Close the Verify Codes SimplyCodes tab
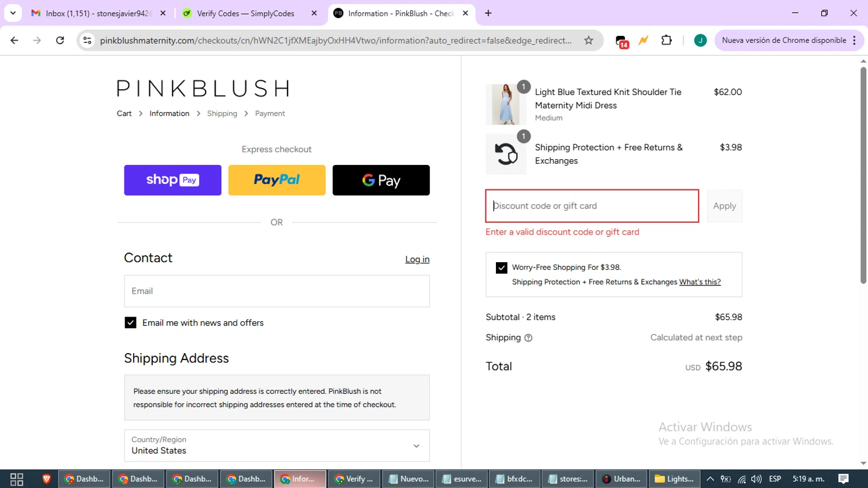 pyautogui.click(x=314, y=13)
